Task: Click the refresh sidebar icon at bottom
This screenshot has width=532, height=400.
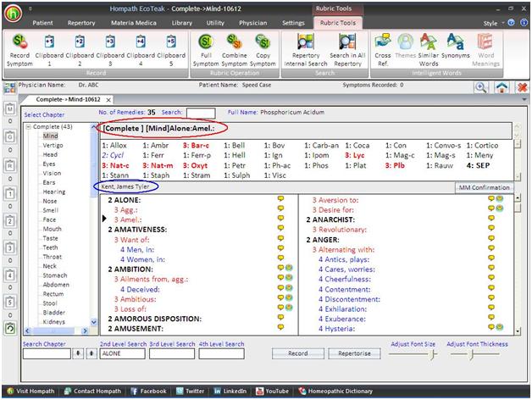Action: (x=10, y=328)
